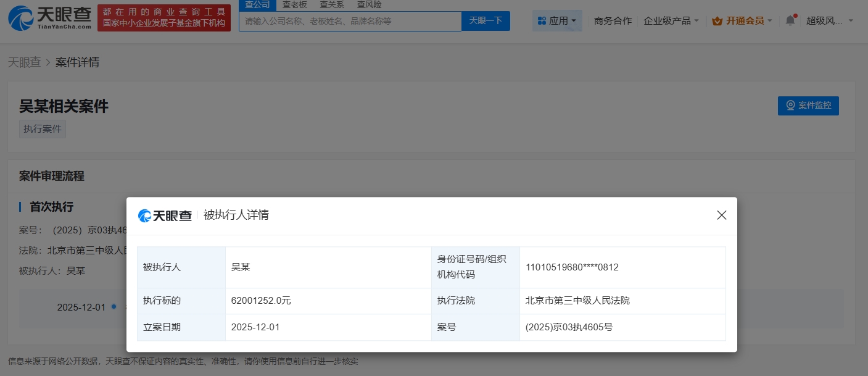Open the 开通会员 membership dropdown arrow
The height and width of the screenshot is (376, 868).
tap(769, 21)
